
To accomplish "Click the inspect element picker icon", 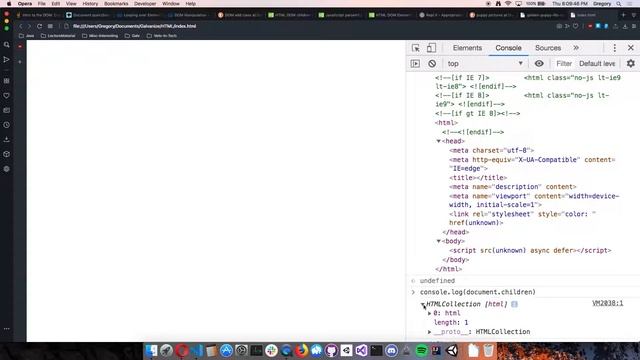I will [416, 48].
